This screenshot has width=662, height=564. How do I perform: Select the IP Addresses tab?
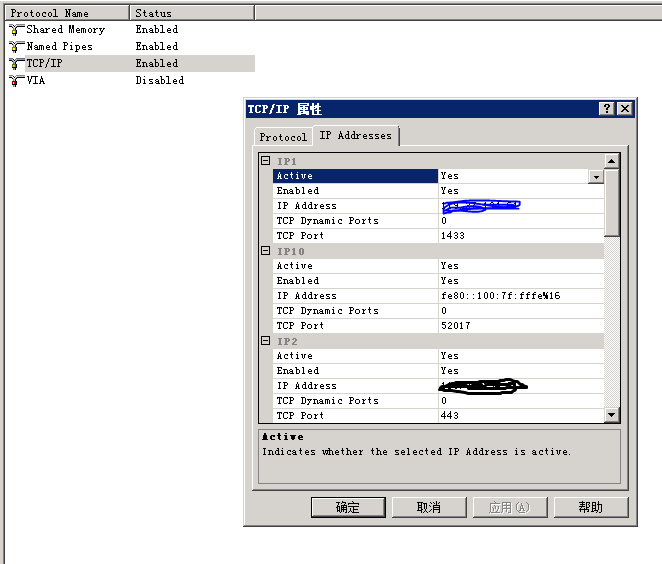(x=355, y=136)
